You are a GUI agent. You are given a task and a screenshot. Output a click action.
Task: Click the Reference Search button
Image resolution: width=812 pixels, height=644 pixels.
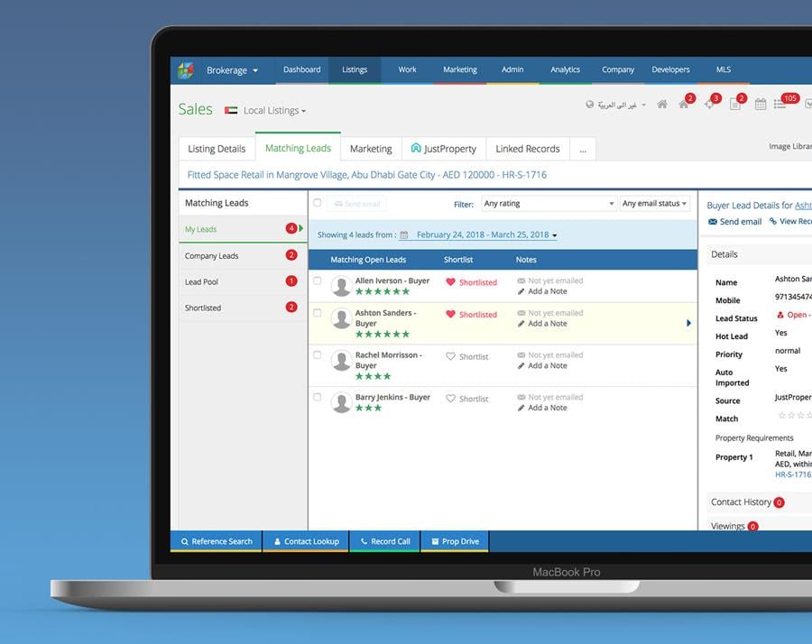tap(217, 541)
